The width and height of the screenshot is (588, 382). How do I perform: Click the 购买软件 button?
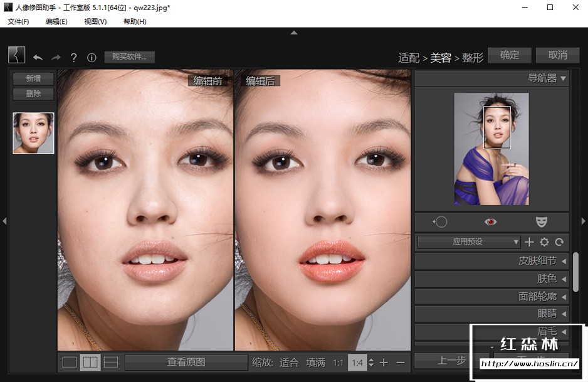pyautogui.click(x=129, y=57)
